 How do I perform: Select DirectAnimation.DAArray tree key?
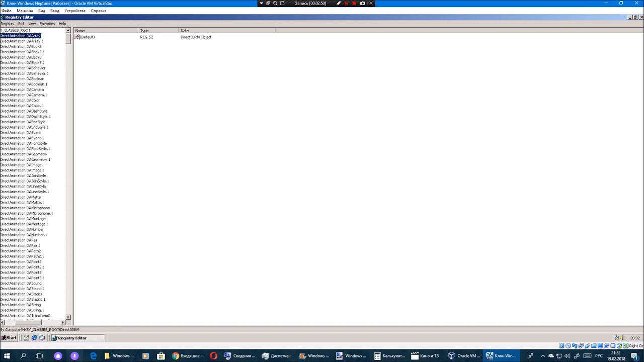pyautogui.click(x=20, y=36)
